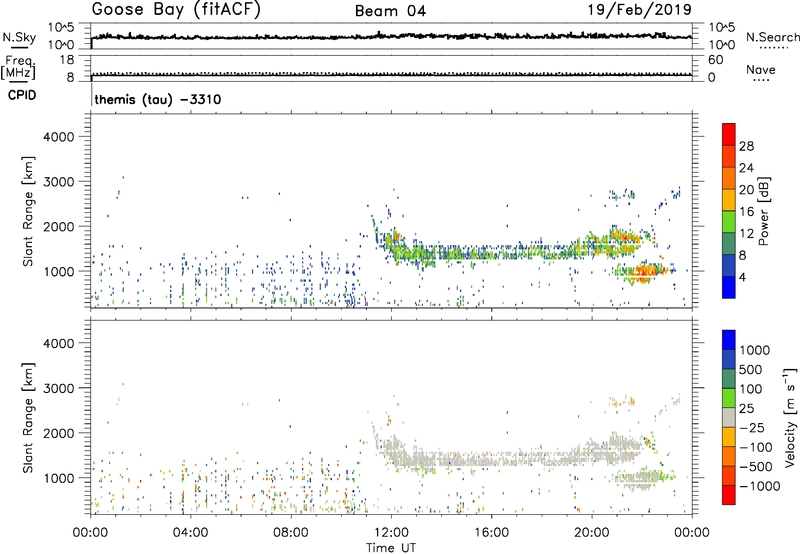Click the "60" tick right of frequency panel
This screenshot has width=800, height=554.
coord(715,60)
